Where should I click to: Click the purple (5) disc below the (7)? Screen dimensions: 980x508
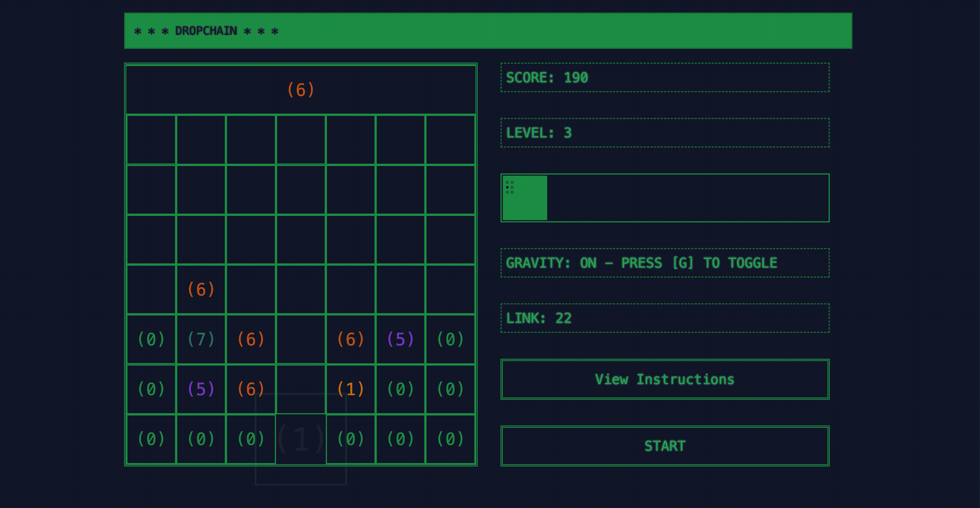click(201, 389)
